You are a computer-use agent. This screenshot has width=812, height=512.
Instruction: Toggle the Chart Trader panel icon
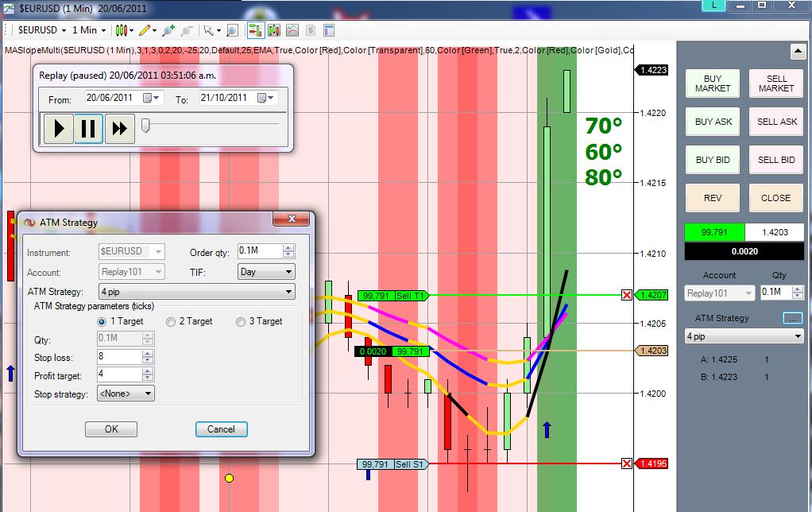pyautogui.click(x=255, y=30)
